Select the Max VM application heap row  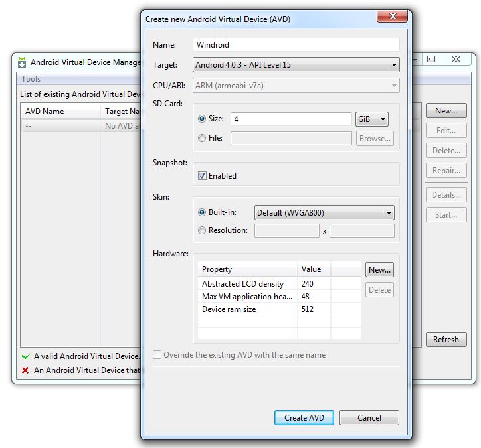coord(280,296)
